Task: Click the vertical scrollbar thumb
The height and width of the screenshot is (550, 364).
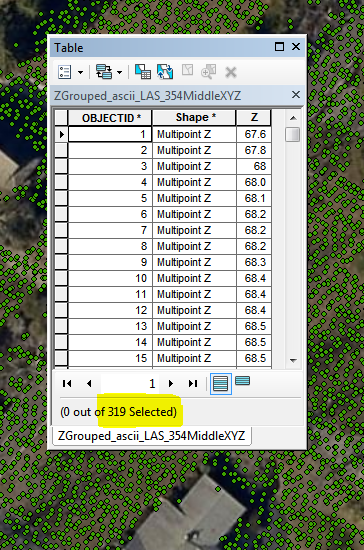Action: pyautogui.click(x=293, y=135)
